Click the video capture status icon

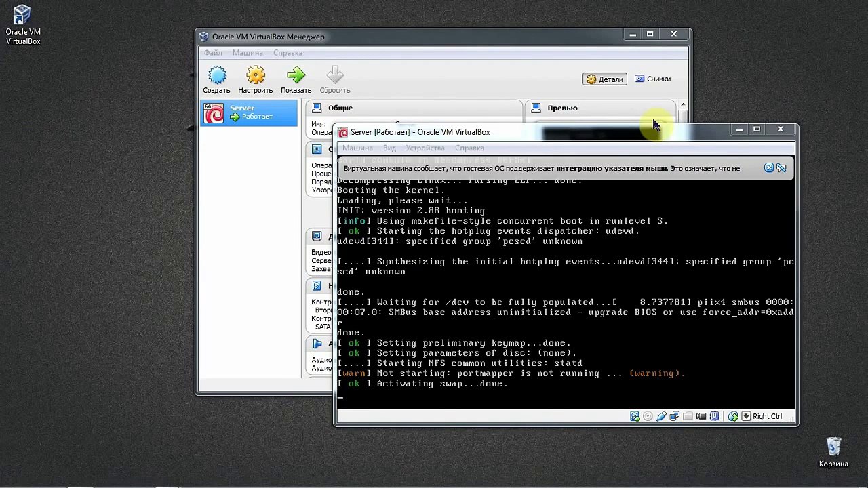pyautogui.click(x=701, y=416)
